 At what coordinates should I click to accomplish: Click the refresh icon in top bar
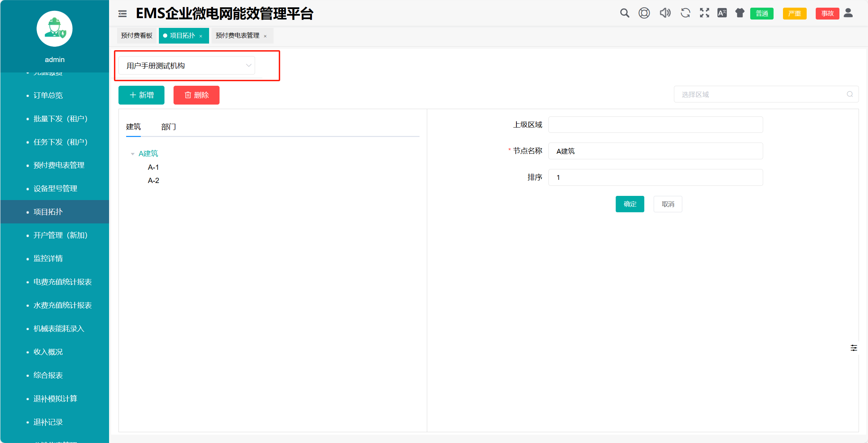point(685,13)
